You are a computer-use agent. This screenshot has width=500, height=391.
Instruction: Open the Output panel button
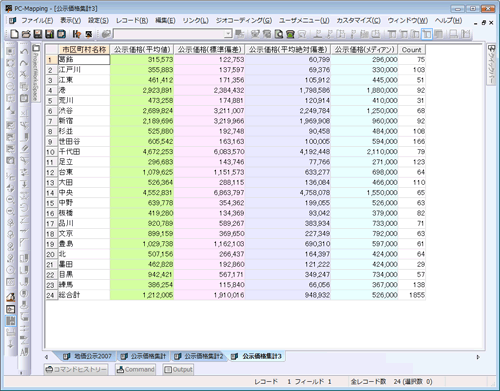click(x=178, y=369)
